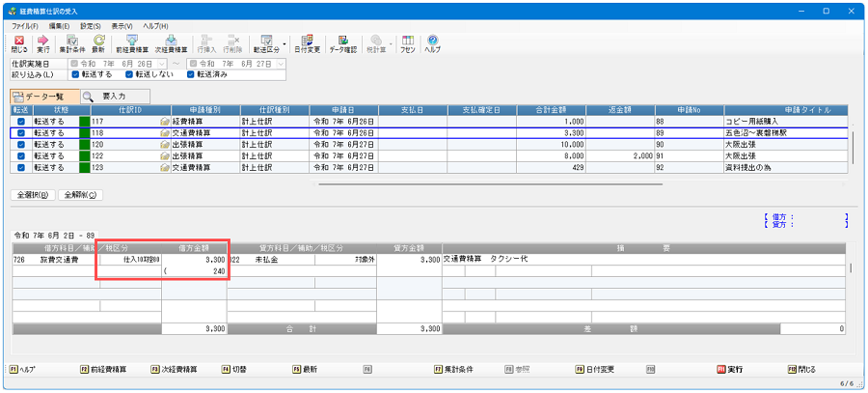Click the 合計金額 column header

coord(551,110)
